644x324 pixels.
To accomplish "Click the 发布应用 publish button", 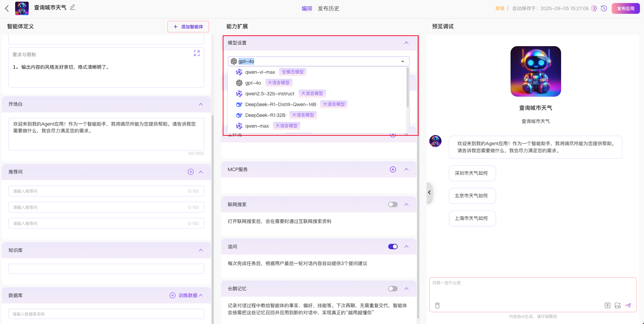I will click(x=625, y=8).
